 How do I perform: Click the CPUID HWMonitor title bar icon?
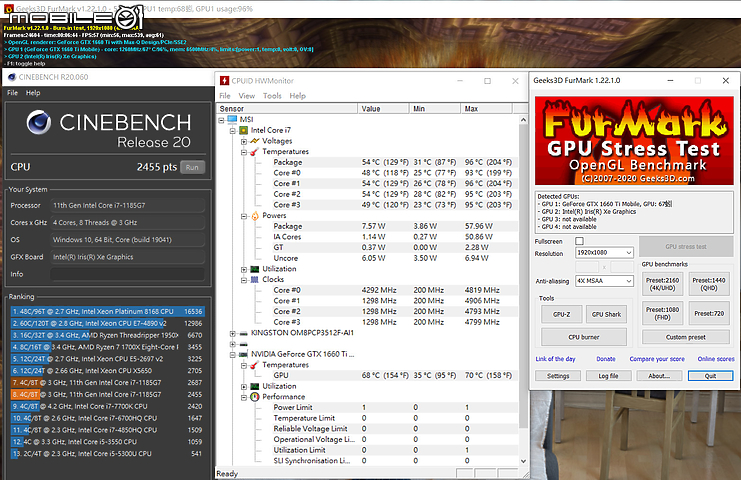(x=224, y=81)
